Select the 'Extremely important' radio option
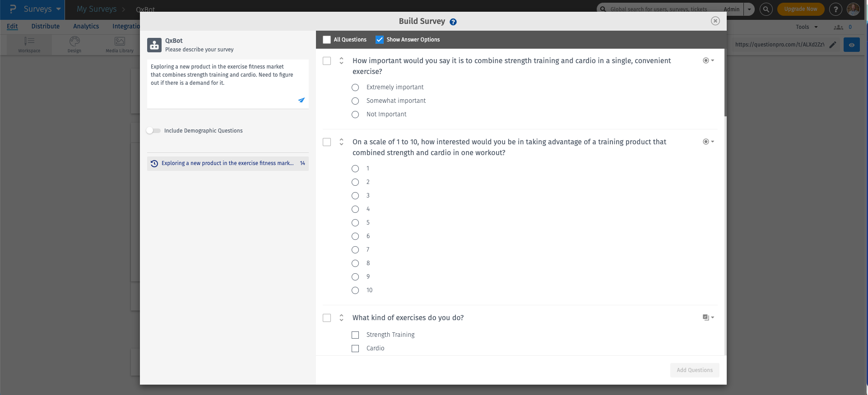The width and height of the screenshot is (868, 395). coord(355,87)
